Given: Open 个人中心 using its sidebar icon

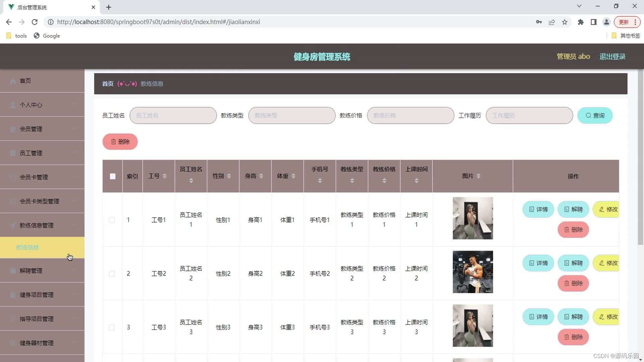Looking at the screenshot, I should tap(12, 105).
